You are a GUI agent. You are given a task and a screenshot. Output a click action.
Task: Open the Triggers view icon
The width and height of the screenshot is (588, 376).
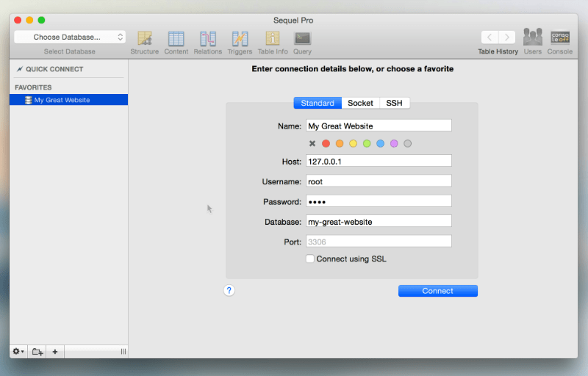[x=240, y=38]
